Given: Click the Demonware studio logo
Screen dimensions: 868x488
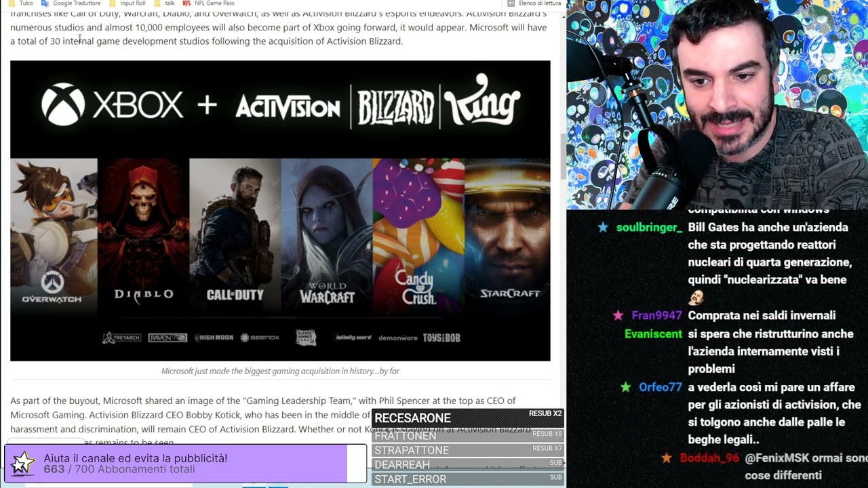Looking at the screenshot, I should [398, 338].
